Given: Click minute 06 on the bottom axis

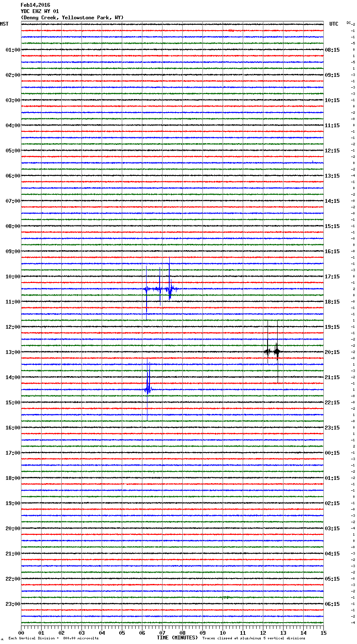Looking at the screenshot, I should coord(142,633).
